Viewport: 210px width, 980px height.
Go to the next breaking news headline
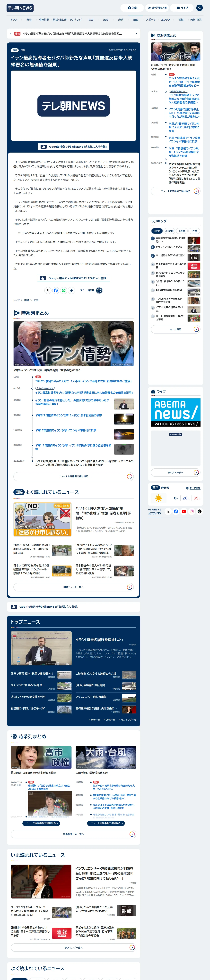[136, 34]
